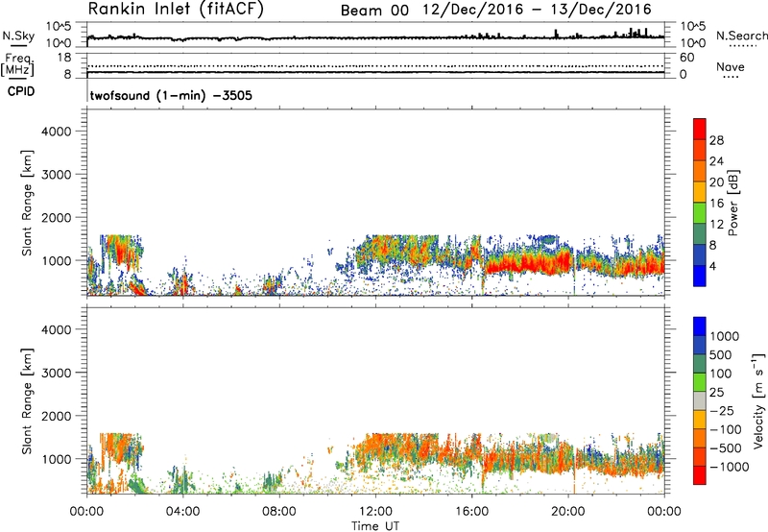Select the N.Sky legend label
This screenshot has width=768, height=532.
(18, 36)
